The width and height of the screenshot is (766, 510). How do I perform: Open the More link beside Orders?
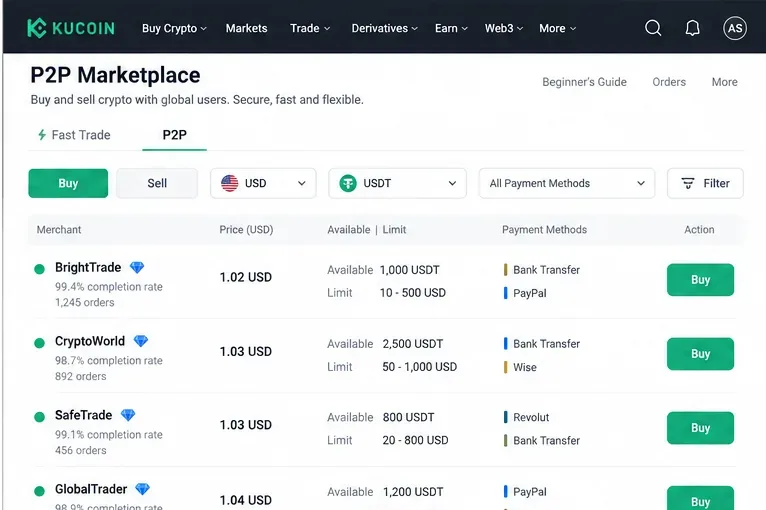click(x=724, y=82)
